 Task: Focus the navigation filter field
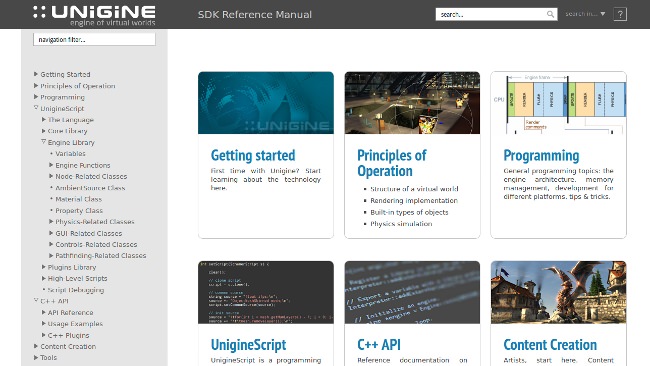tap(94, 40)
